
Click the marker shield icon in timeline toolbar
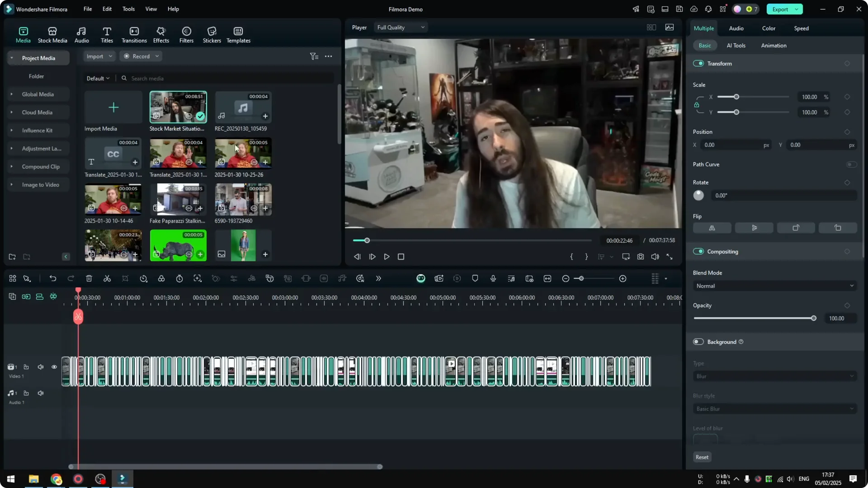pyautogui.click(x=475, y=279)
